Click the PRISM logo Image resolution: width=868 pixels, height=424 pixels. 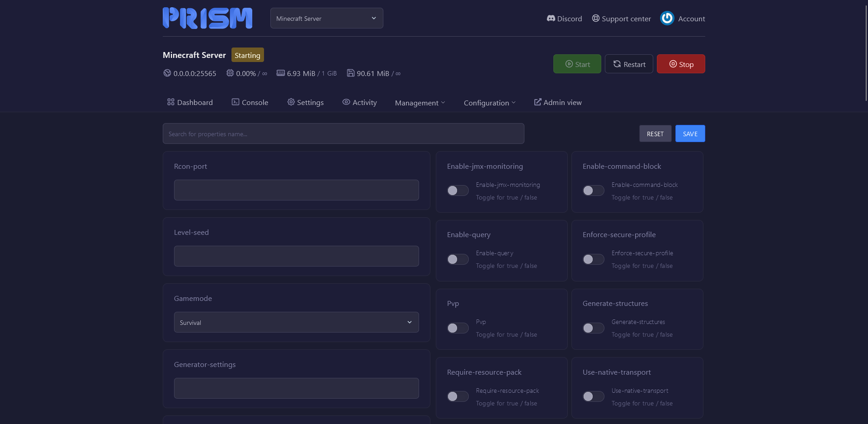coord(207,18)
